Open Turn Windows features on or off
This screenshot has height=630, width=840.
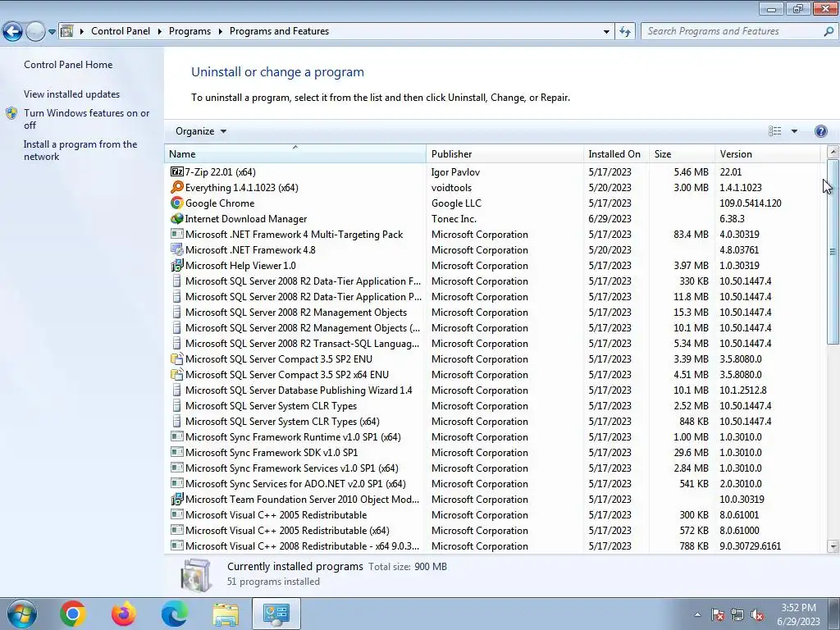tap(87, 119)
